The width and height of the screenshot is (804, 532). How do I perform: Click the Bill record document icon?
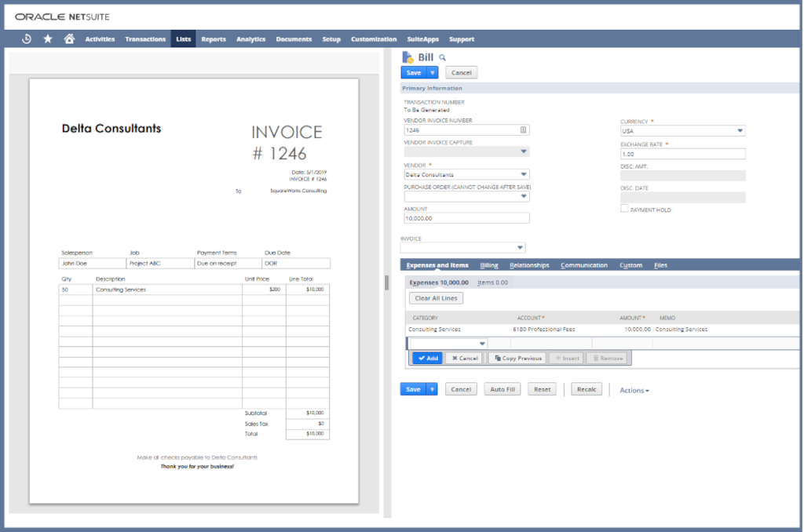pyautogui.click(x=407, y=57)
